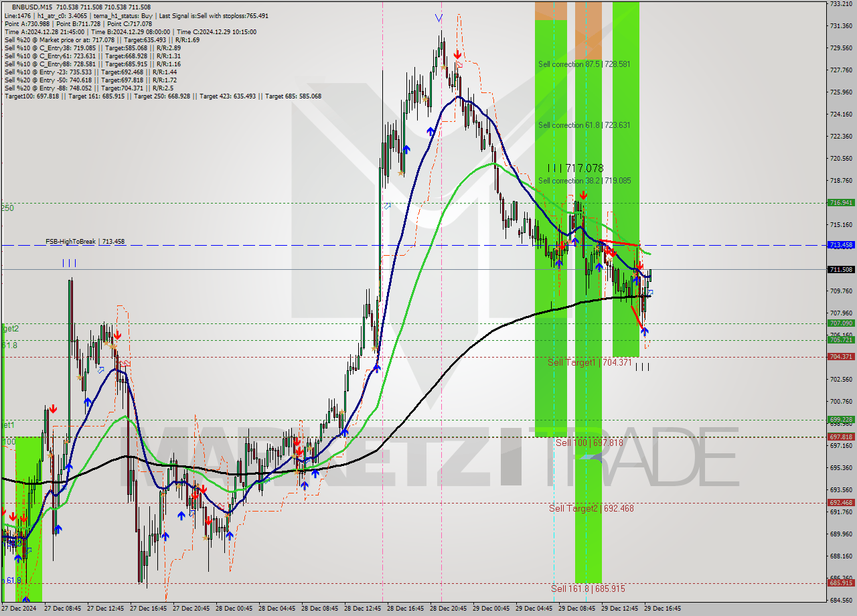Click the 720.560 price axis value
Viewport: 857px width, 616px height.
click(x=841, y=158)
